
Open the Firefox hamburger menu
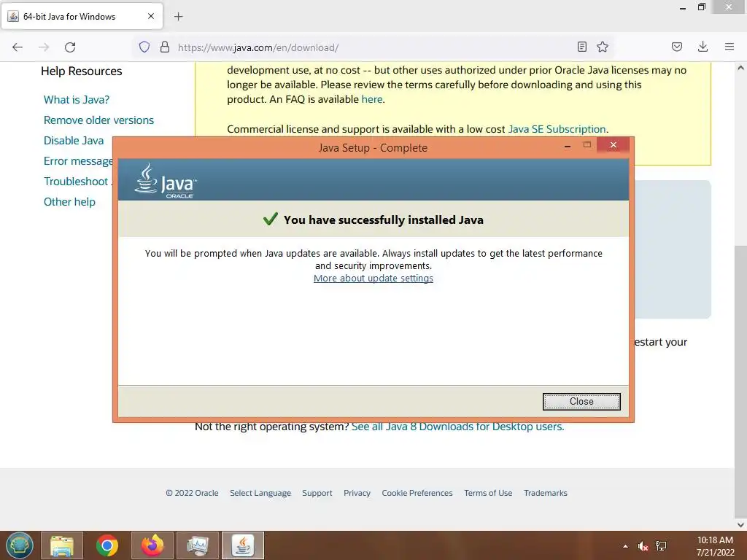729,47
